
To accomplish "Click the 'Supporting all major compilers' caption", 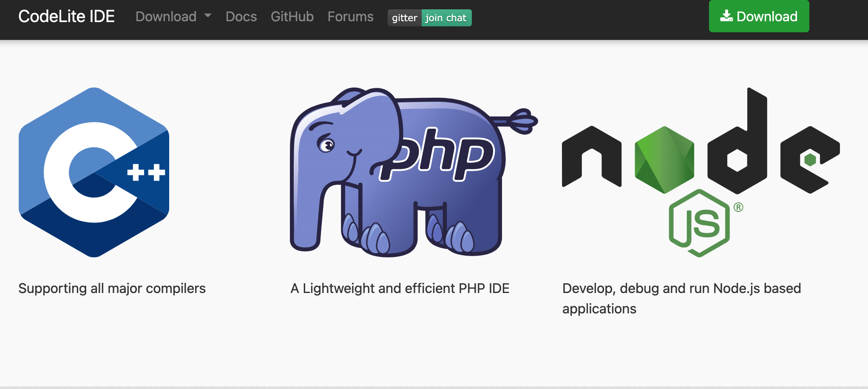I will 112,288.
